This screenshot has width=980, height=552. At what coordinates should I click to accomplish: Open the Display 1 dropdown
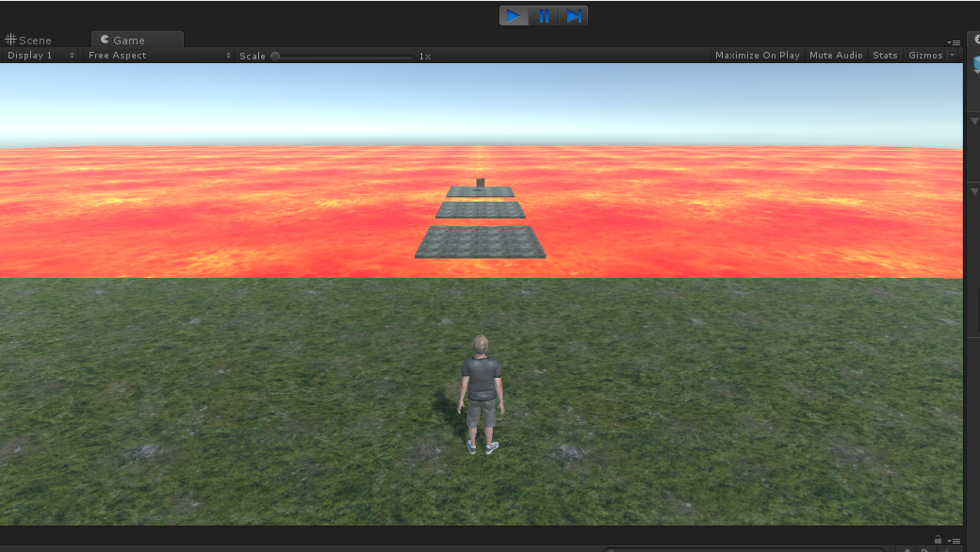click(41, 55)
